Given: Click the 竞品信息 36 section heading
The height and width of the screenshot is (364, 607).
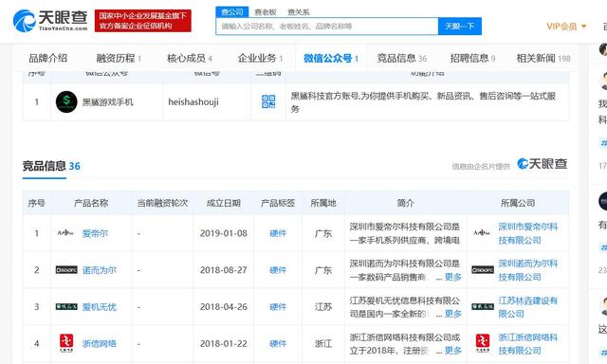Looking at the screenshot, I should pos(51,166).
